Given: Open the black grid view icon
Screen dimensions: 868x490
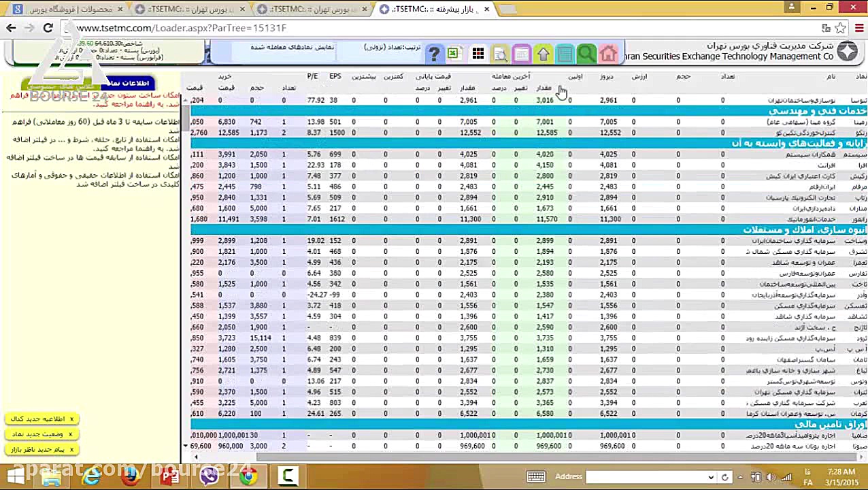Looking at the screenshot, I should point(478,54).
